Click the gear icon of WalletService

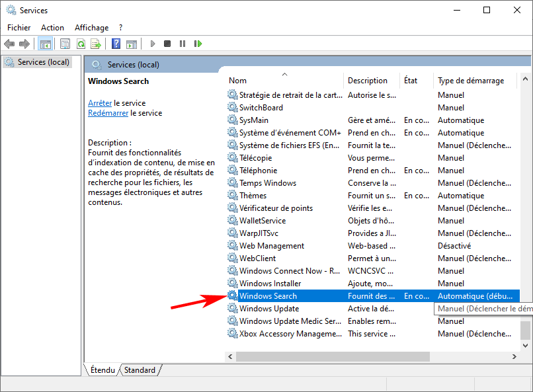point(233,220)
